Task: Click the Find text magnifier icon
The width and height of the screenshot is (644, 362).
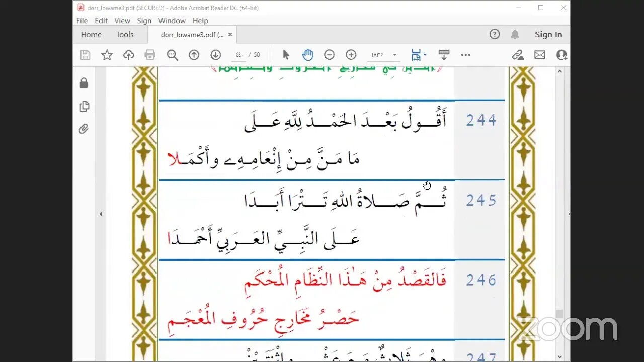Action: click(x=173, y=55)
